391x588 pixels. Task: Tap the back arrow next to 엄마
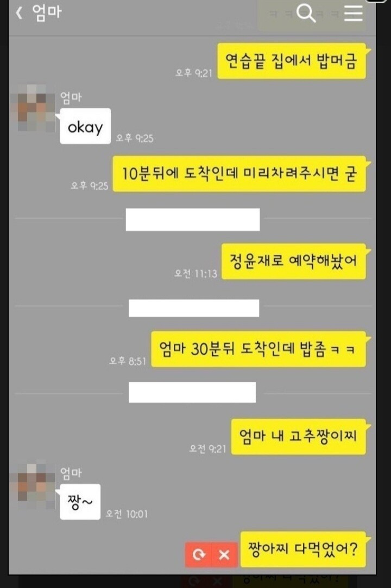19,13
